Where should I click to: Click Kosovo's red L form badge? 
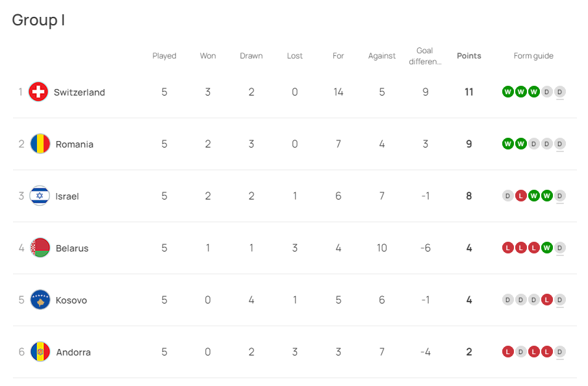[x=547, y=300]
